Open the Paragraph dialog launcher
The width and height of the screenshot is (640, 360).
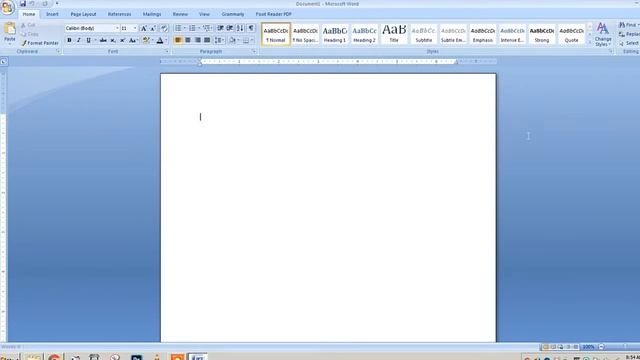[x=254, y=52]
